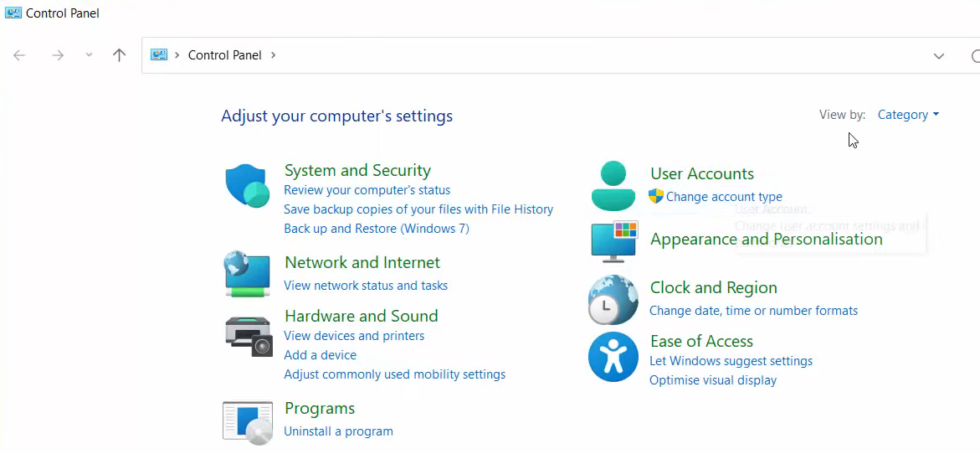
Task: Click the System and Security shield icon
Action: pos(248,186)
